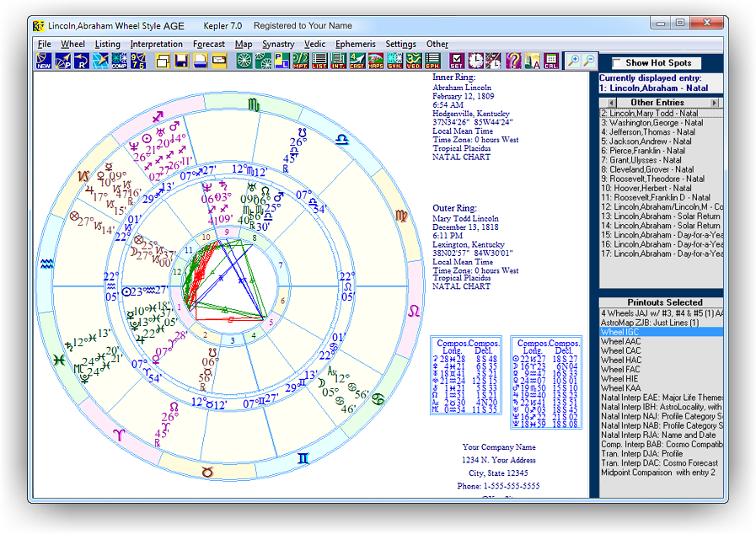Click the VED Vedic toolbar icon

pyautogui.click(x=413, y=61)
